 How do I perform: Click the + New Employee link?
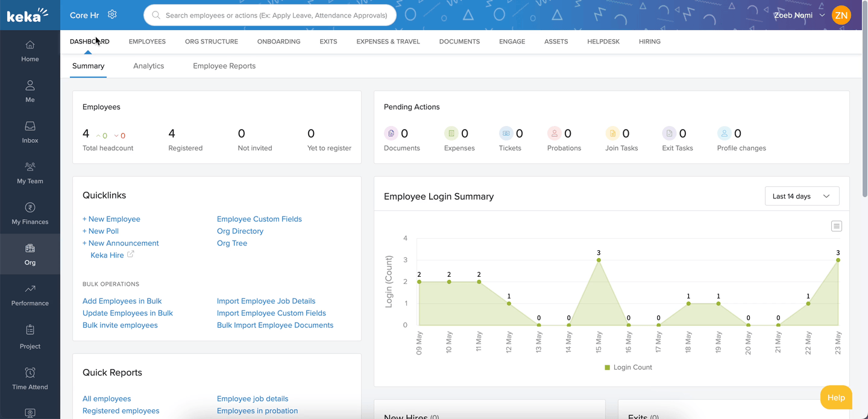tap(112, 219)
